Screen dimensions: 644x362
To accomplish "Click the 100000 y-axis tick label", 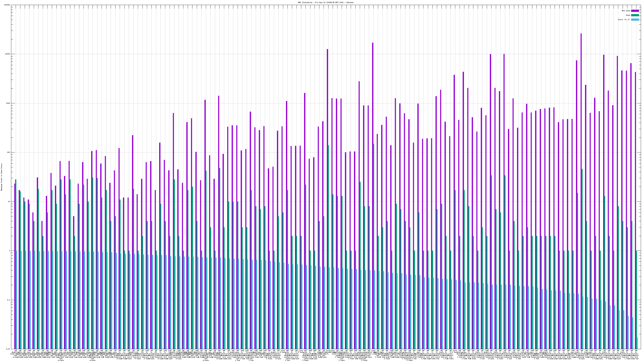I will click(7, 5).
